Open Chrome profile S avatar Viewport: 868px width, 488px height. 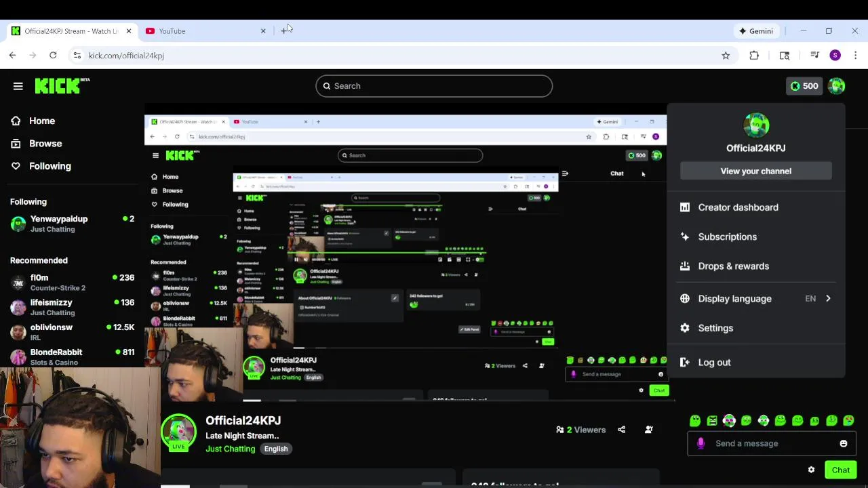tap(835, 56)
